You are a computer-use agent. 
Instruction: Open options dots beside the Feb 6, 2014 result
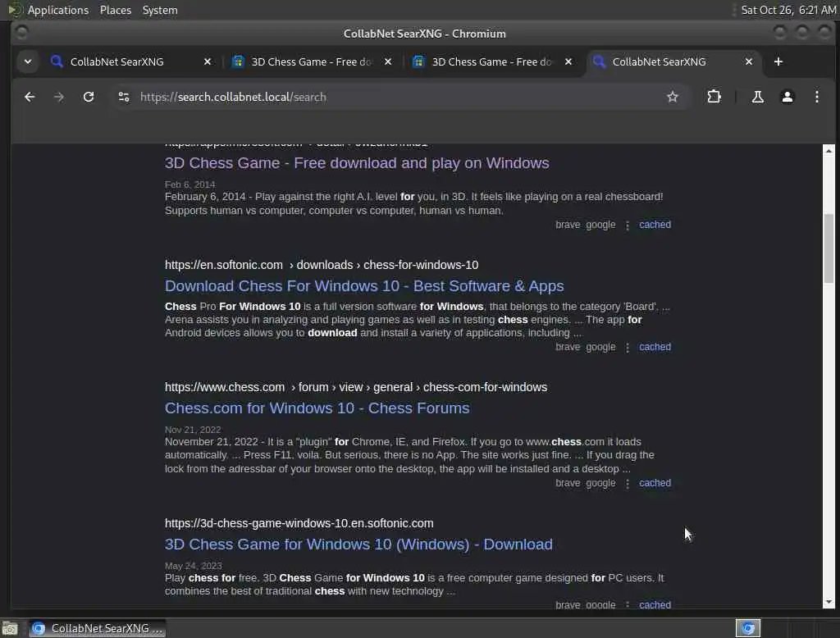tap(628, 226)
